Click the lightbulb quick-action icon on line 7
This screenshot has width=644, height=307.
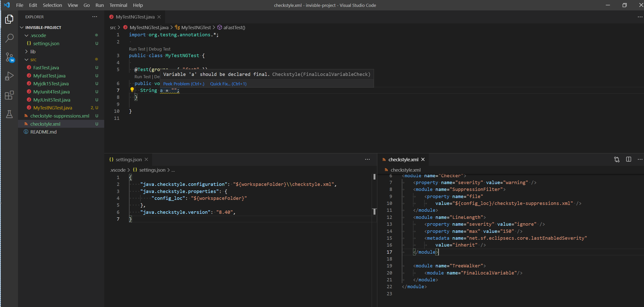[132, 90]
